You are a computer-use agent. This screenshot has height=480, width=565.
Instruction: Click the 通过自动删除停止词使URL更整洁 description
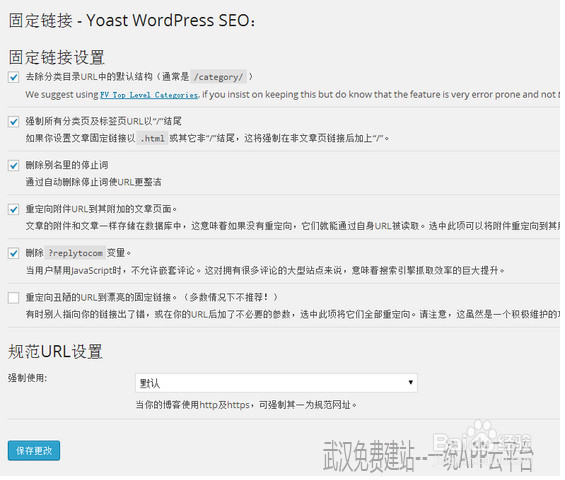(93, 182)
